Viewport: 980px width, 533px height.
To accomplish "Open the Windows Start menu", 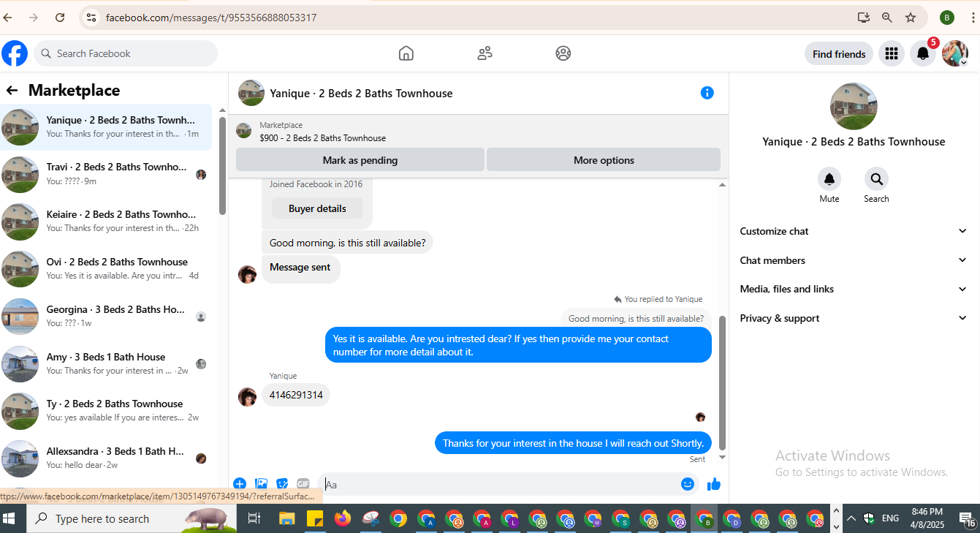I will point(10,518).
